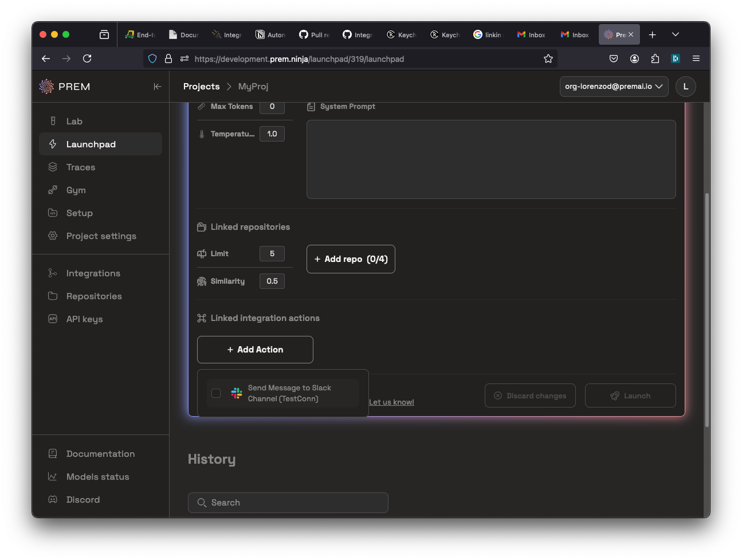Click inside the System Prompt text area
The width and height of the screenshot is (742, 560).
coord(491,159)
